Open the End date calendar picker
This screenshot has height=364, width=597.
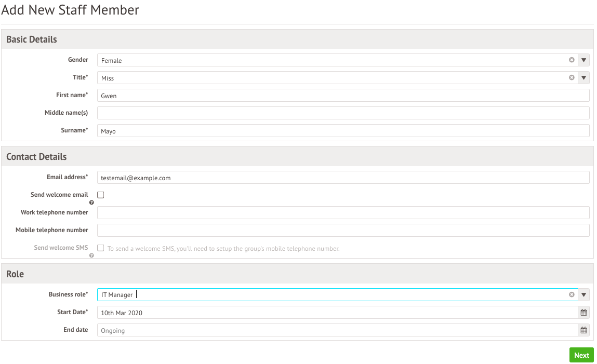click(x=583, y=330)
